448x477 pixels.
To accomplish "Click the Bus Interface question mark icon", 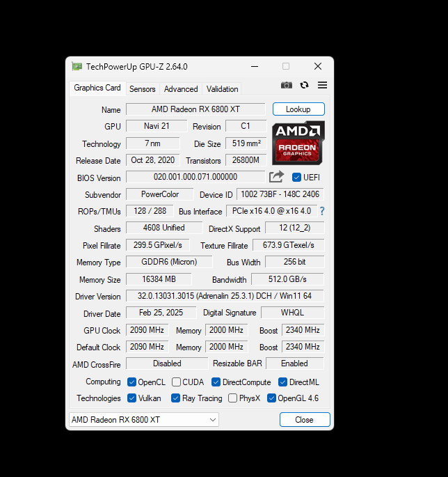I will click(x=322, y=211).
